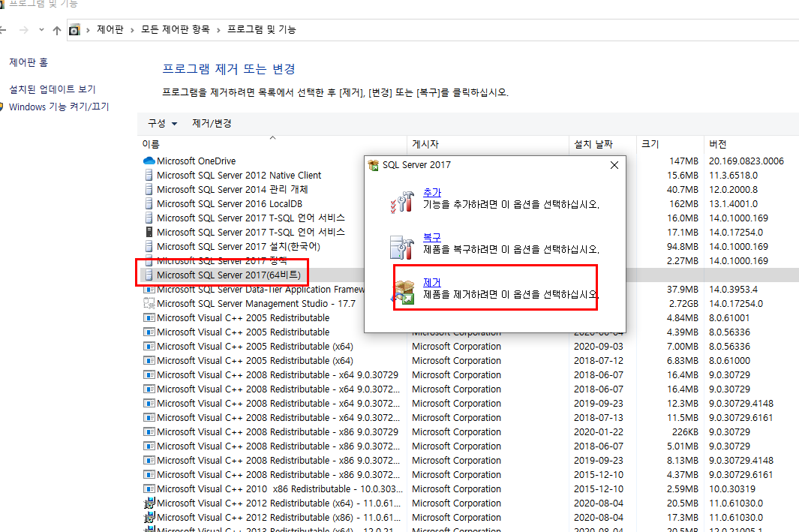This screenshot has width=799, height=532.
Task: Open Windows 기능 켜기/끄기 link
Action: pyautogui.click(x=59, y=107)
